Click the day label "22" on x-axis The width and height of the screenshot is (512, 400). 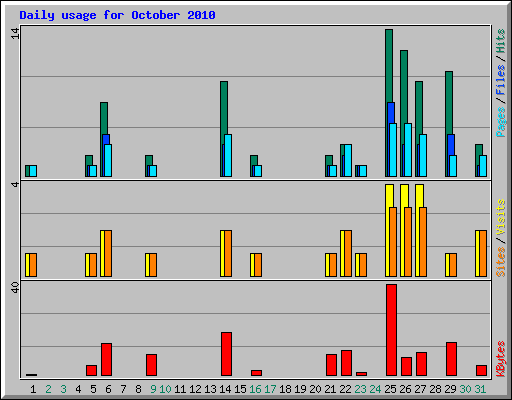coord(345,389)
